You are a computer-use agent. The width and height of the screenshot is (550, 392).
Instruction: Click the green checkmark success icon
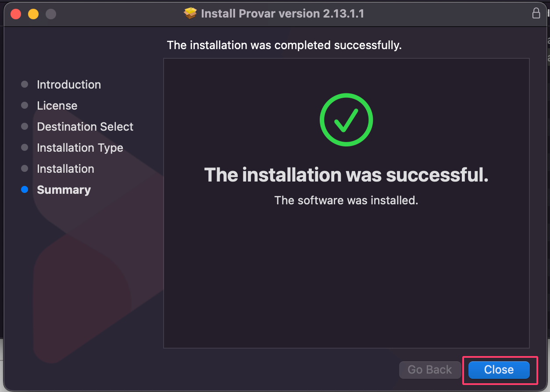pos(346,119)
